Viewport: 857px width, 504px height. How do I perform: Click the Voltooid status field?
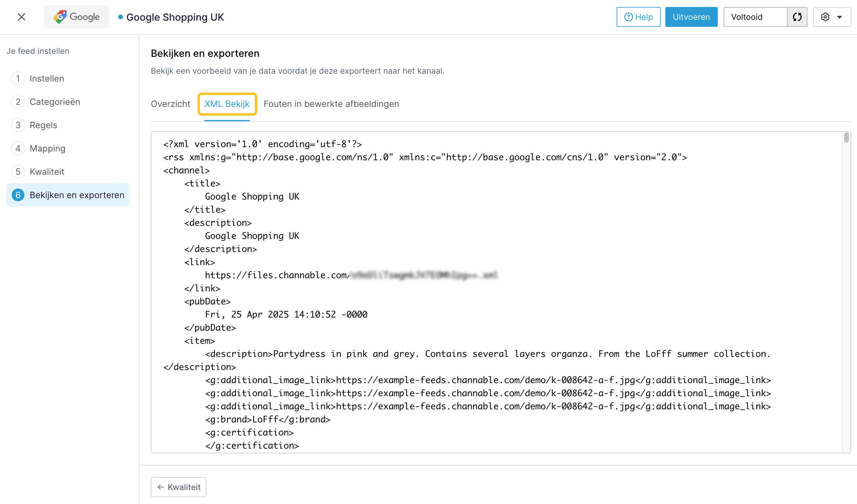[x=755, y=17]
